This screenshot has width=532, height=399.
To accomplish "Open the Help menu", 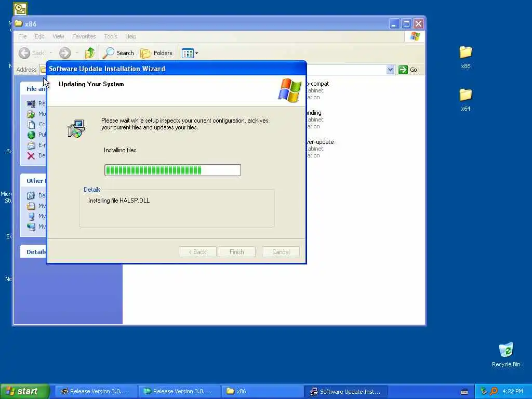I will (130, 36).
